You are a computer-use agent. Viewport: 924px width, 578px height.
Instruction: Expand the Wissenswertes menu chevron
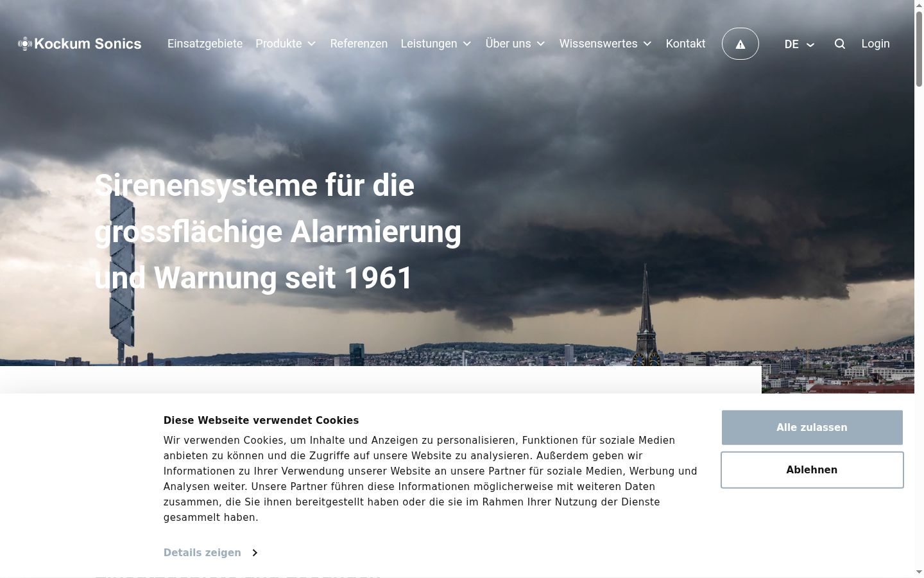647,44
